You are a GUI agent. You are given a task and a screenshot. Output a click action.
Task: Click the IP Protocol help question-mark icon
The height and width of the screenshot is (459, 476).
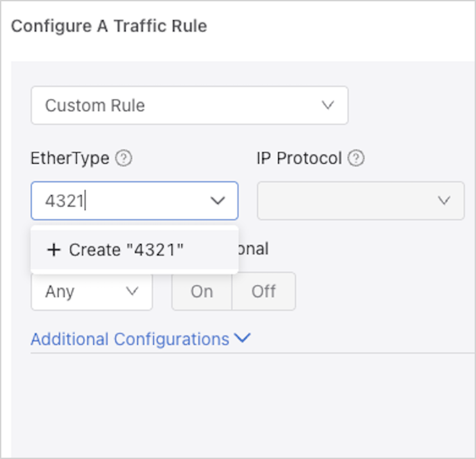coord(356,158)
